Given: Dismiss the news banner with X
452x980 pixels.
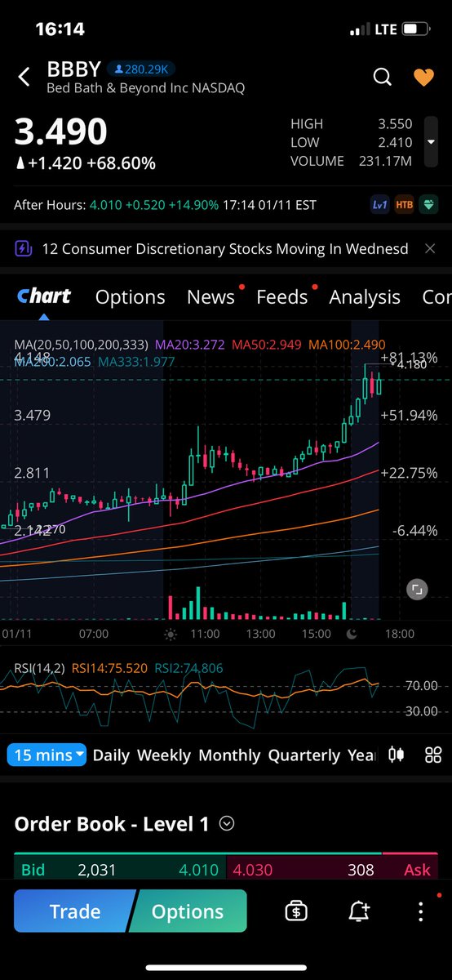Looking at the screenshot, I should pyautogui.click(x=430, y=248).
